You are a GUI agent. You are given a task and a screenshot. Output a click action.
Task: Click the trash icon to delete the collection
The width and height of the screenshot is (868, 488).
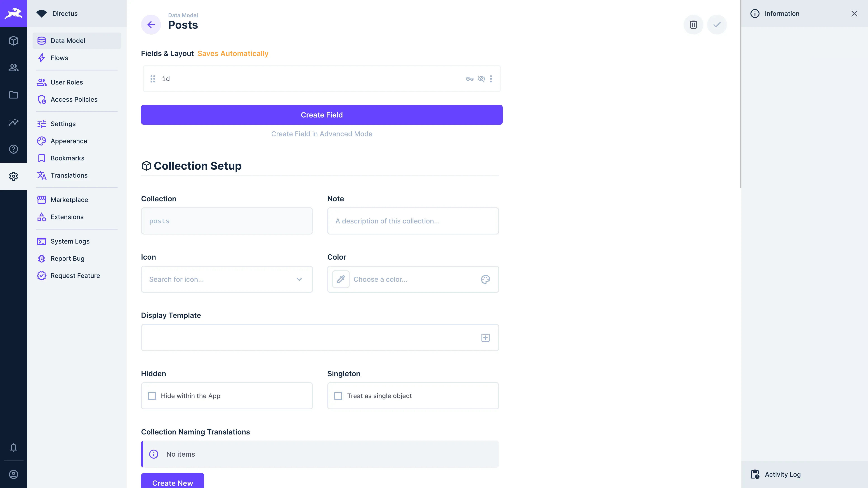pyautogui.click(x=693, y=24)
